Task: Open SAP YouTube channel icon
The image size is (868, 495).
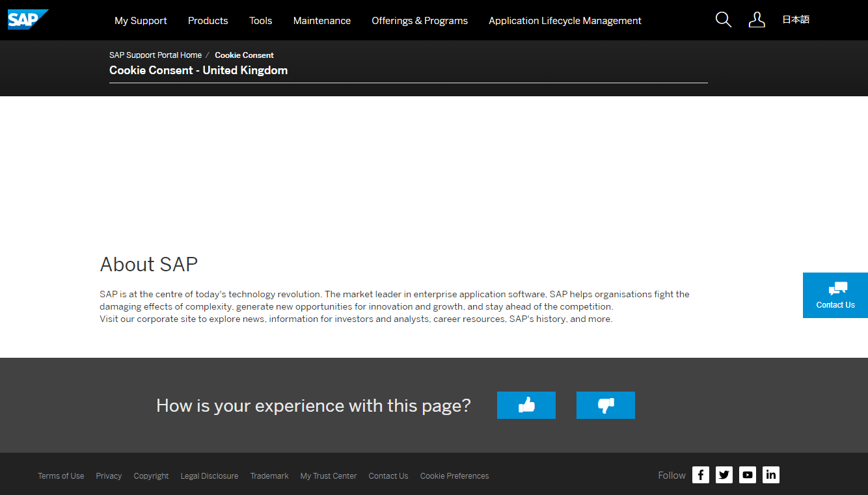Action: [x=748, y=475]
